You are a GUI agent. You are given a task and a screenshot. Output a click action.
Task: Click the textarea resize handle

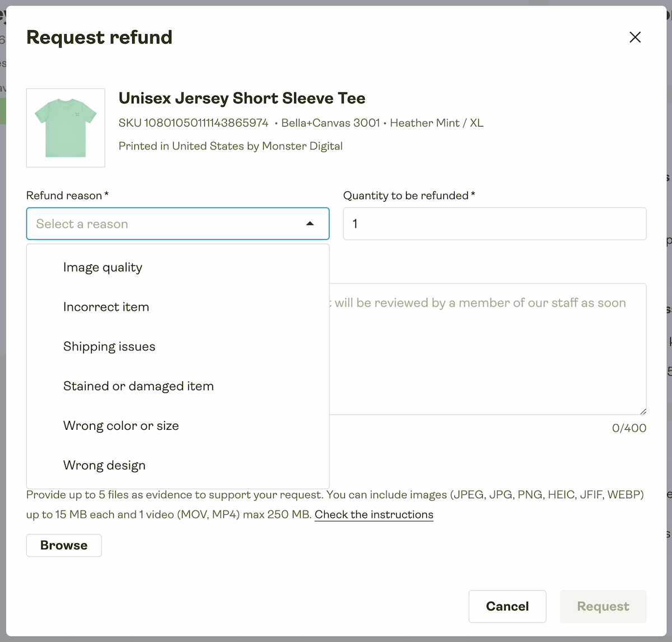tap(643, 410)
